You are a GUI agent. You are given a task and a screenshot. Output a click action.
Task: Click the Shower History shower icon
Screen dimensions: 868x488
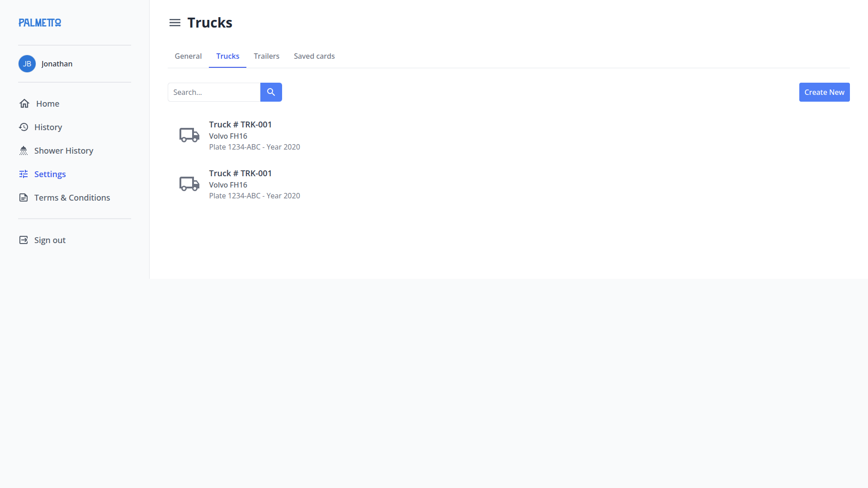coord(24,150)
